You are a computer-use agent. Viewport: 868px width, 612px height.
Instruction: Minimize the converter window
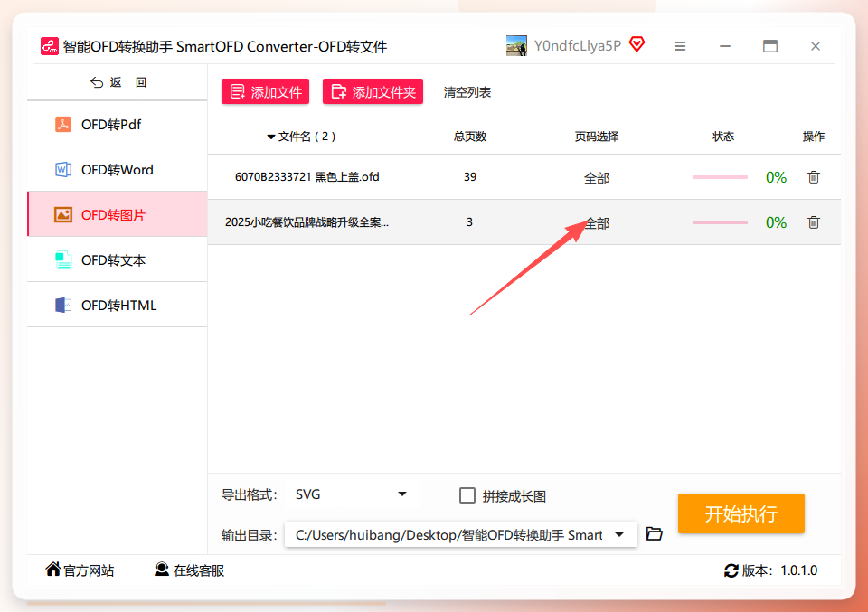[725, 46]
